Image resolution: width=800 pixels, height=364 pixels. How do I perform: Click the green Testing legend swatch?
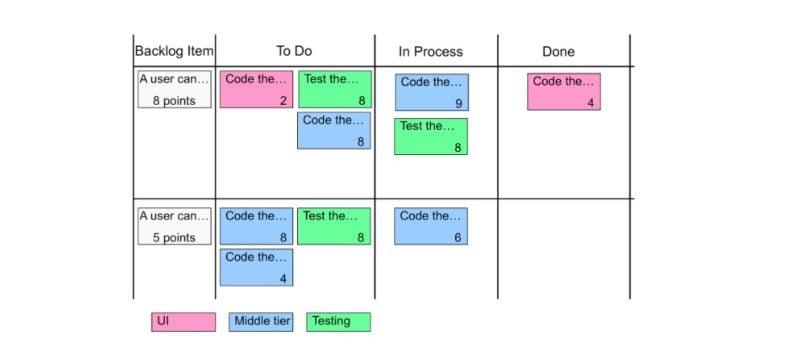[x=338, y=322]
